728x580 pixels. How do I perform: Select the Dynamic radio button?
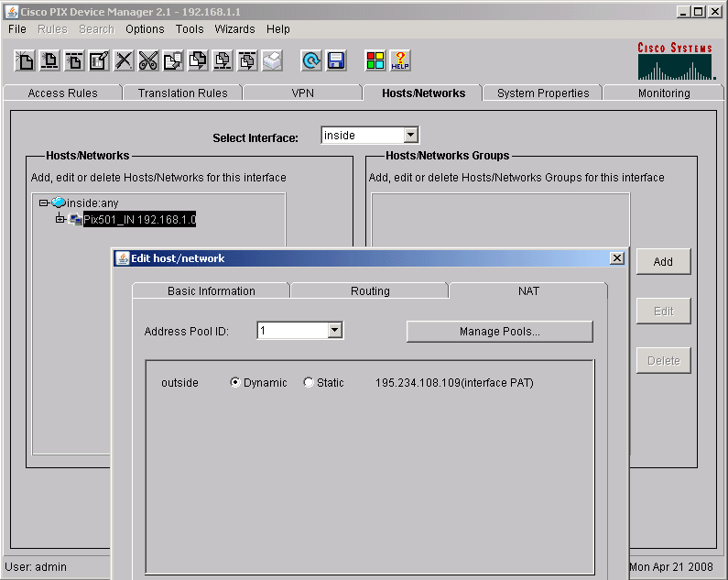pyautogui.click(x=235, y=382)
